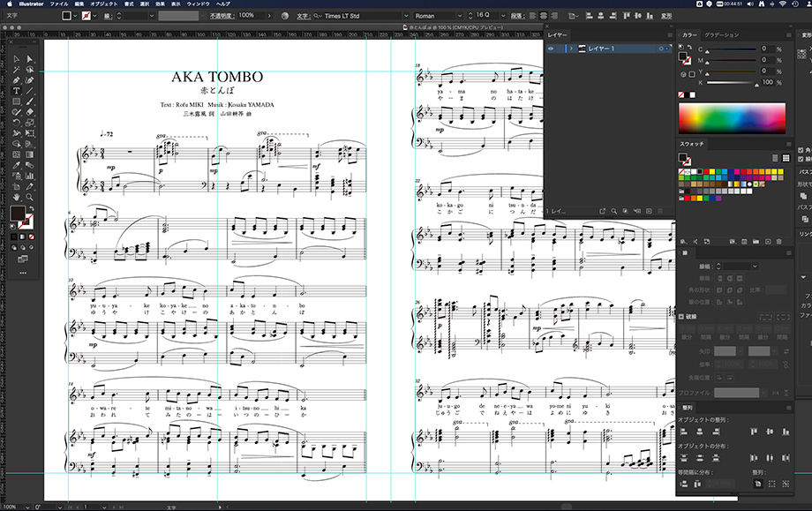Set toolbox color mode to None
This screenshot has width=812, height=511.
32,237
